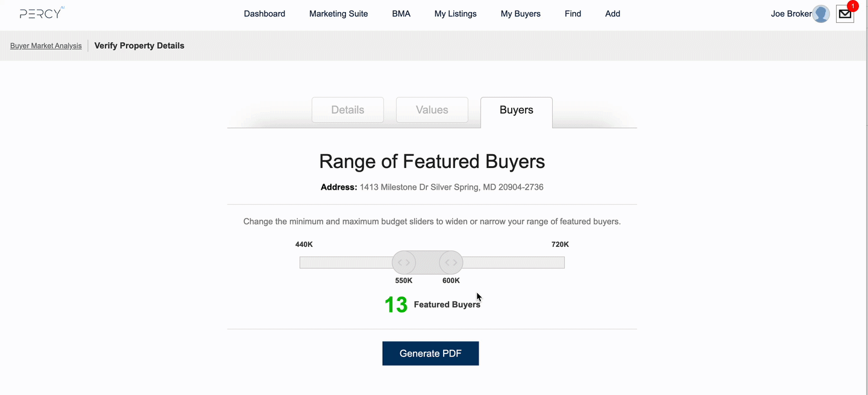Click the 720K maximum range label
This screenshot has width=868, height=395.
coord(560,244)
